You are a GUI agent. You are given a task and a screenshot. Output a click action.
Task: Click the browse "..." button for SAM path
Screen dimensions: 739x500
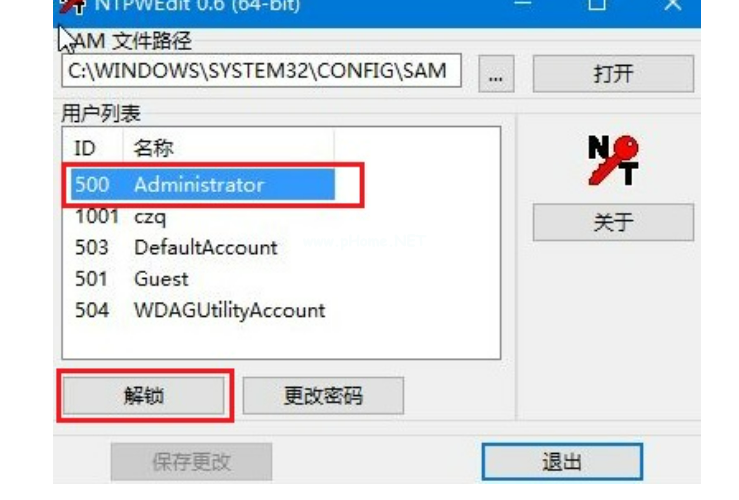(x=496, y=74)
